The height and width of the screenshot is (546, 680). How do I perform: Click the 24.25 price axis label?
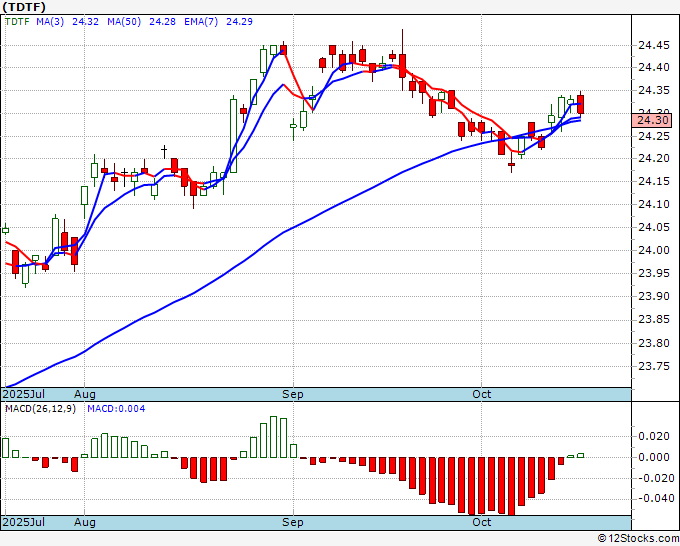click(654, 136)
